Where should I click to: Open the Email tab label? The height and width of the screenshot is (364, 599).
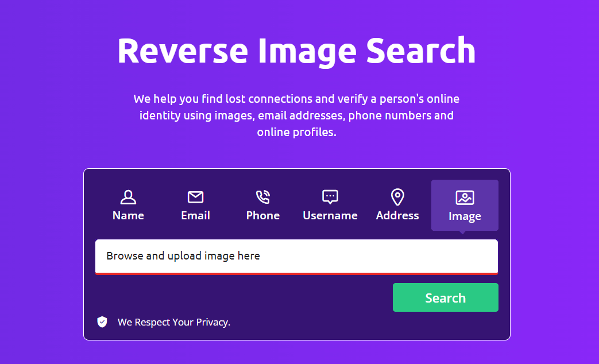[195, 216]
